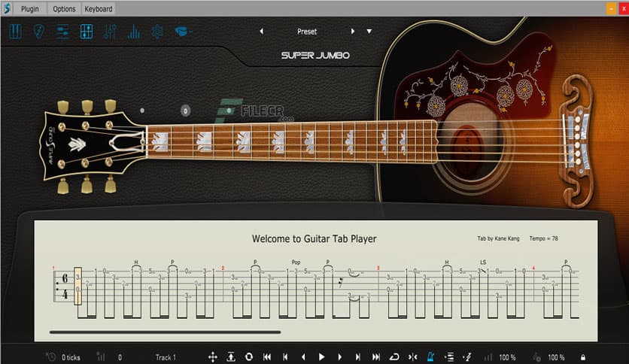Screen dimensions: 629x364
Task: Go to the next preset
Action: pyautogui.click(x=353, y=32)
